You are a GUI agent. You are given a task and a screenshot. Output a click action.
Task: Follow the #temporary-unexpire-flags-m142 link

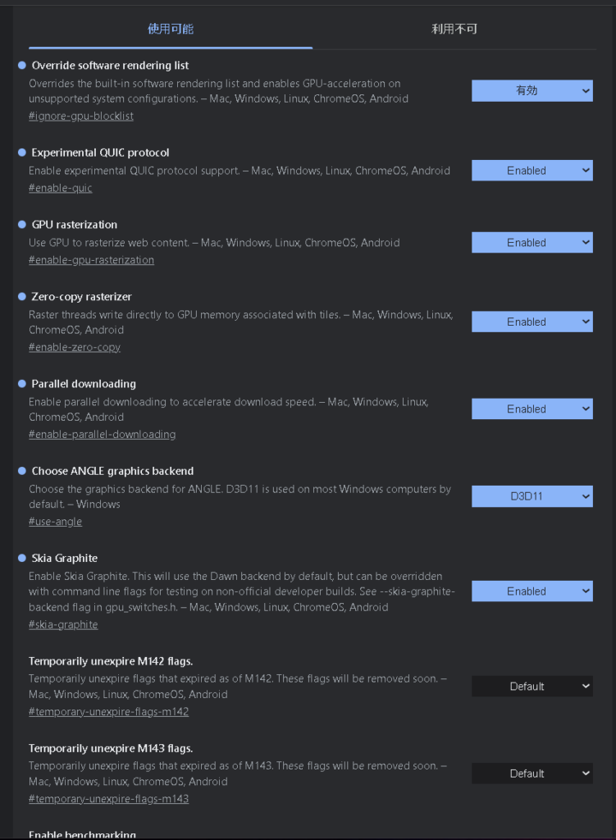pyautogui.click(x=108, y=712)
